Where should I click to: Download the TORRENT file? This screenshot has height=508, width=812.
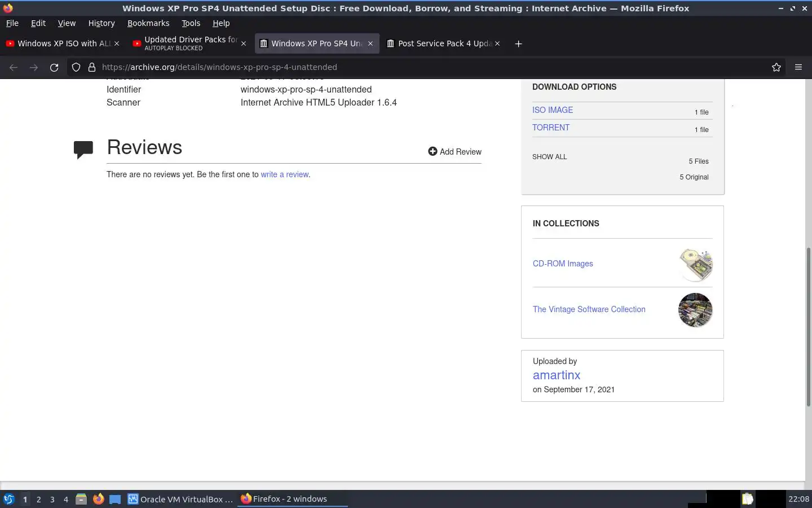[551, 128]
